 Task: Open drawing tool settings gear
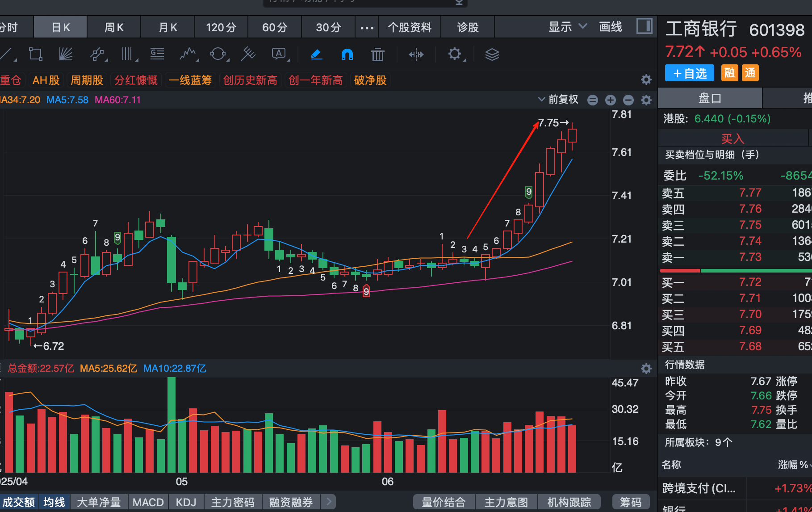pos(455,54)
